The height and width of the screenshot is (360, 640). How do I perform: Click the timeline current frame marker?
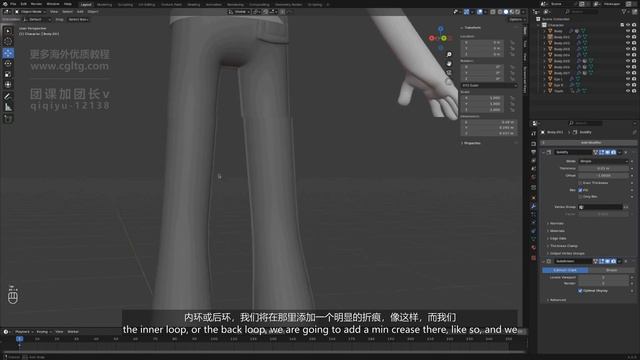pos(19,339)
